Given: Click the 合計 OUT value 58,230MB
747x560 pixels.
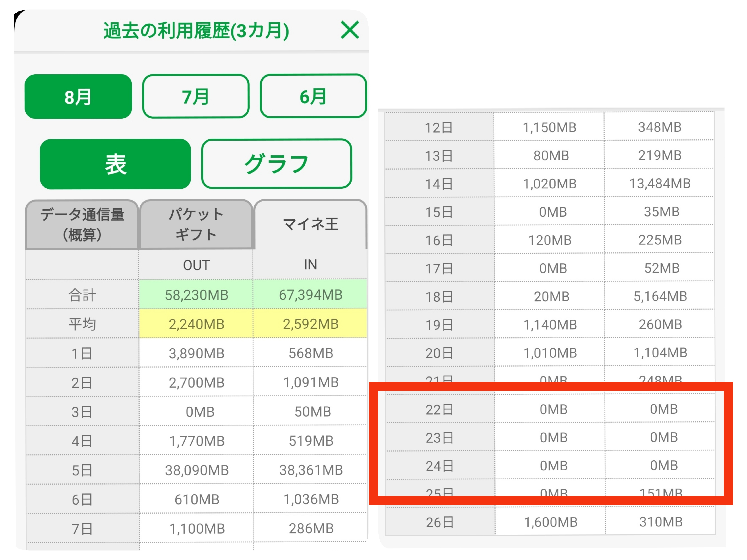Looking at the screenshot, I should click(x=196, y=295).
